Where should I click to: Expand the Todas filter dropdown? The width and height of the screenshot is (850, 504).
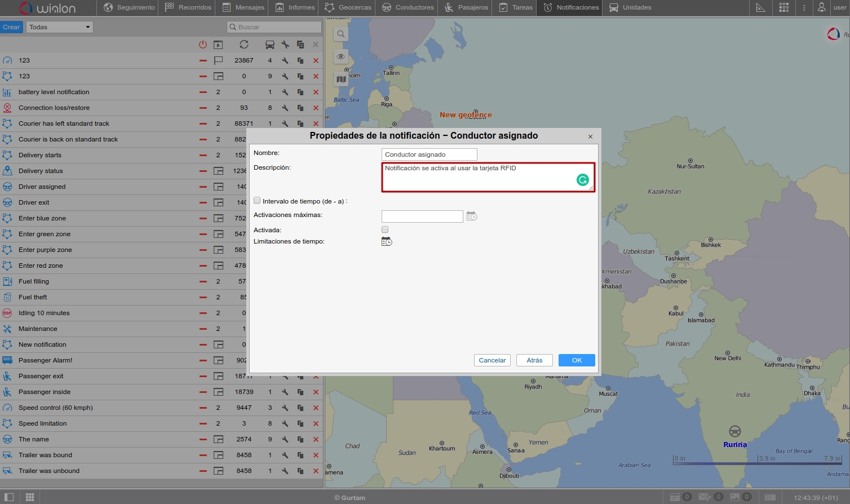(x=59, y=27)
